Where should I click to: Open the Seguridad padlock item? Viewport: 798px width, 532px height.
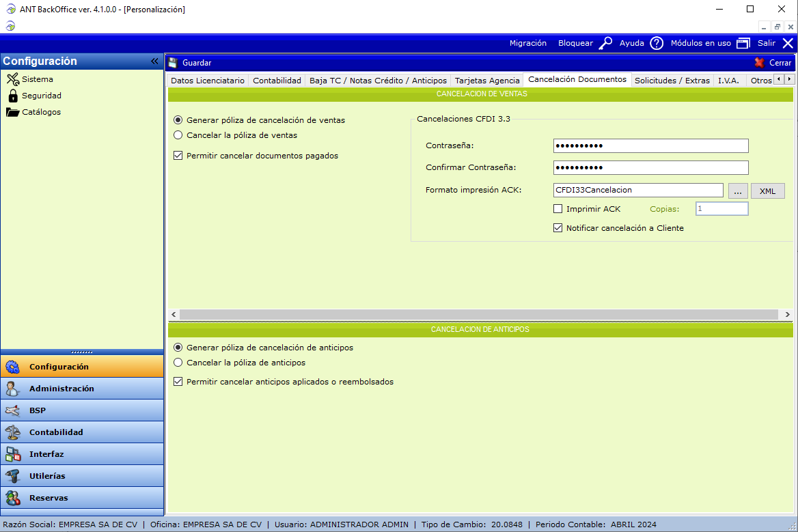(13, 96)
